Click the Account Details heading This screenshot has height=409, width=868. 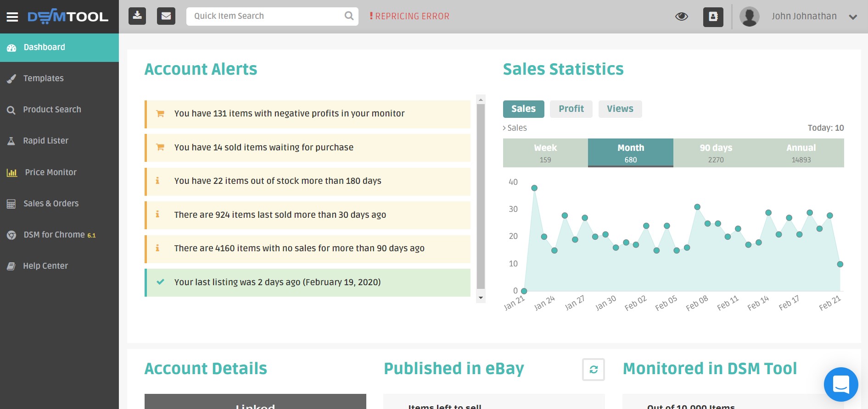point(206,369)
